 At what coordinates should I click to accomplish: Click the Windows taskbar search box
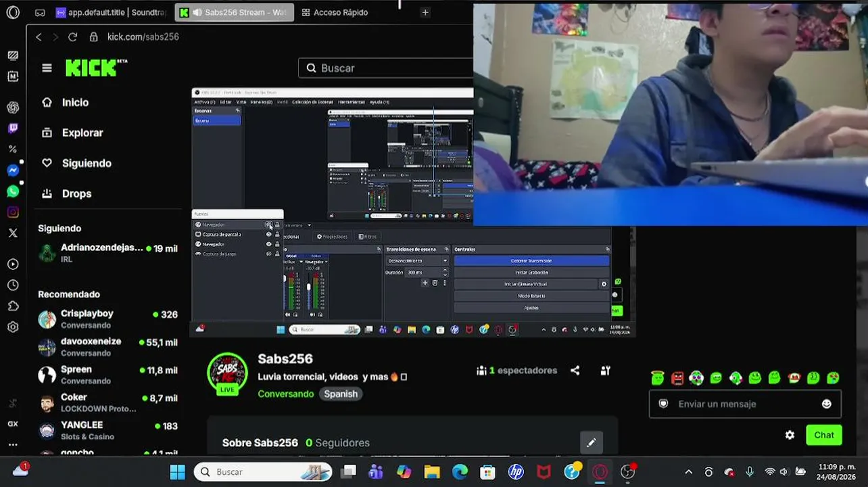264,471
